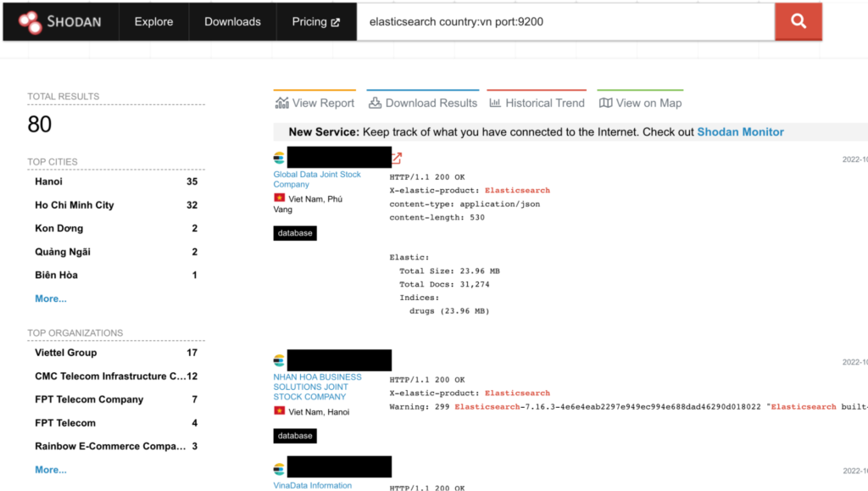Click the database tag on first result
Image resolution: width=868 pixels, height=491 pixels.
pos(295,233)
